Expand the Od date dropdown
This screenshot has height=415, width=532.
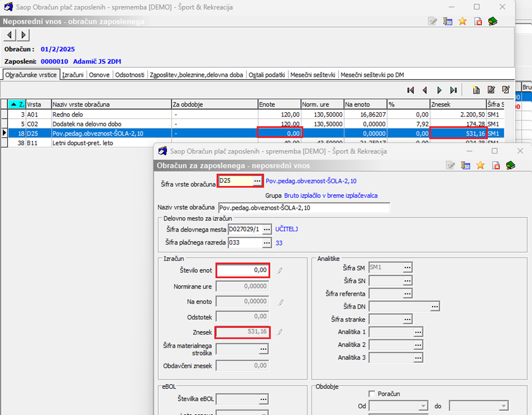tap(424, 406)
